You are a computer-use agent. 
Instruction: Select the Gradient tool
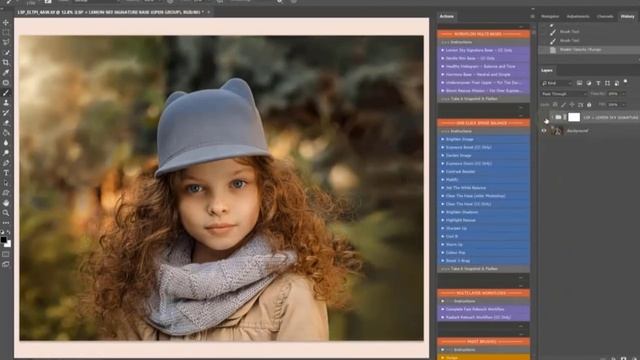coord(6,133)
